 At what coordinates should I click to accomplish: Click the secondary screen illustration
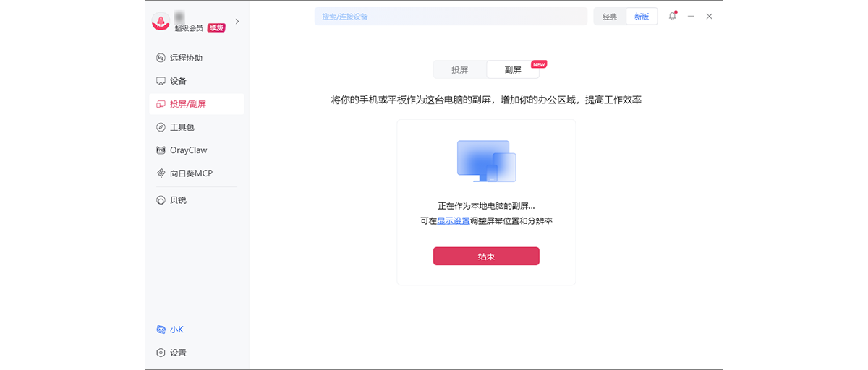click(x=486, y=161)
